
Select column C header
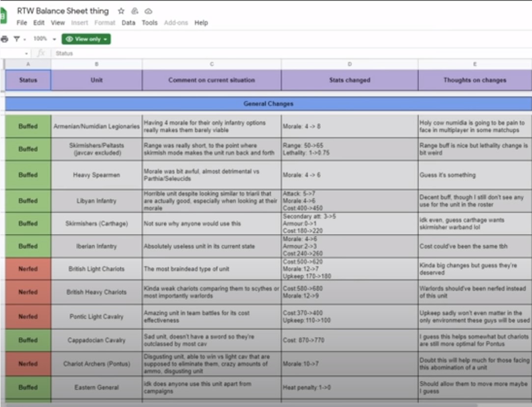[212, 64]
